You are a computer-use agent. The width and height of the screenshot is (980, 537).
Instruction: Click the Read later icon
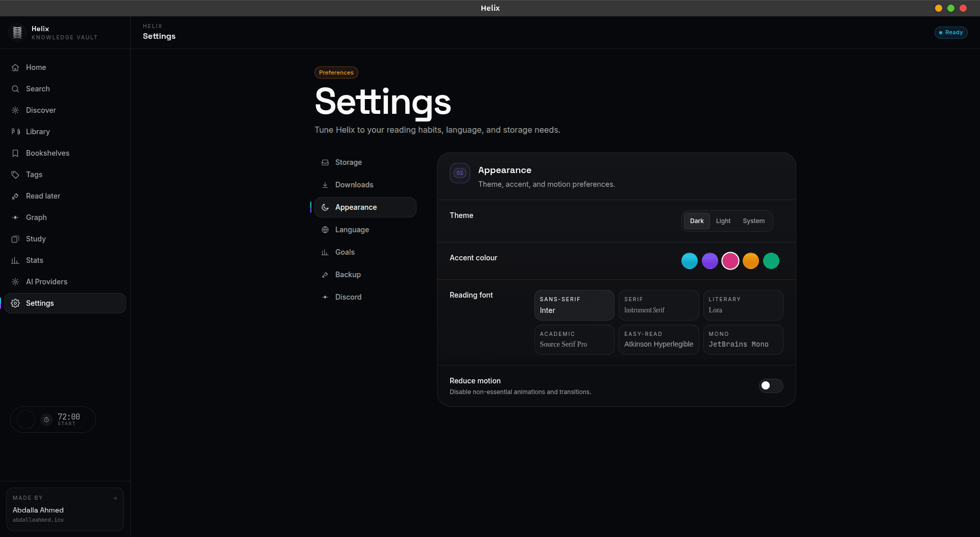[x=15, y=196]
